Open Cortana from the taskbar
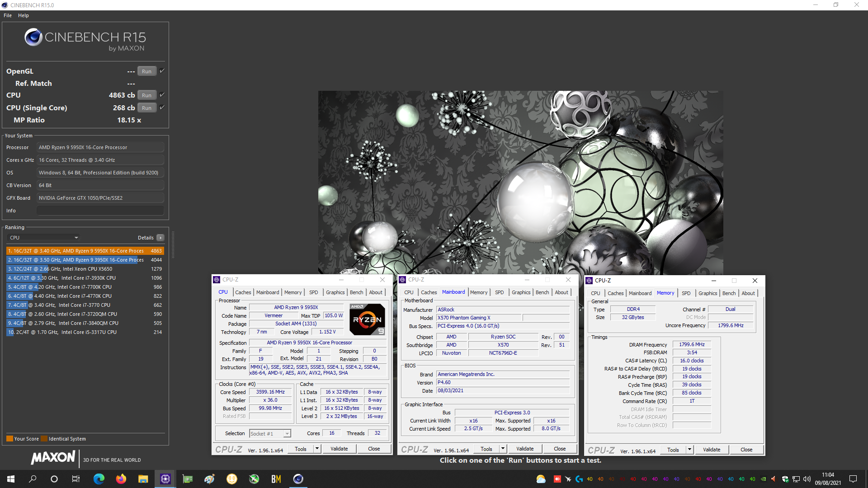 point(54,479)
